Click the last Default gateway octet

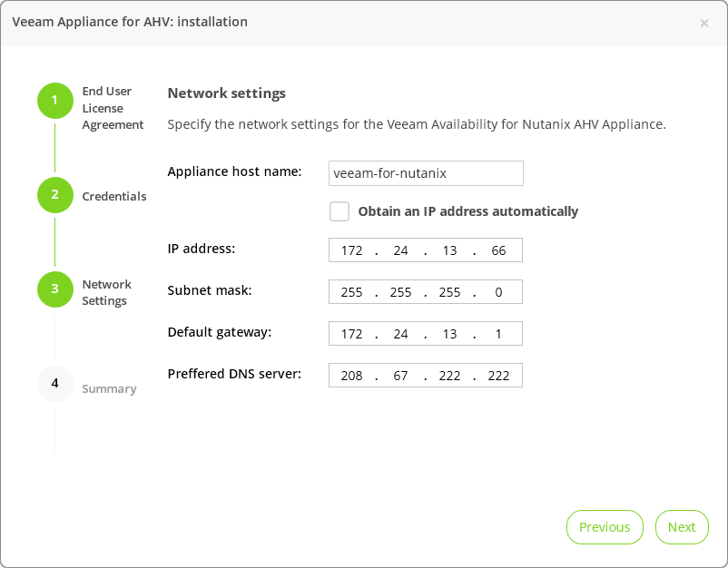pos(498,334)
